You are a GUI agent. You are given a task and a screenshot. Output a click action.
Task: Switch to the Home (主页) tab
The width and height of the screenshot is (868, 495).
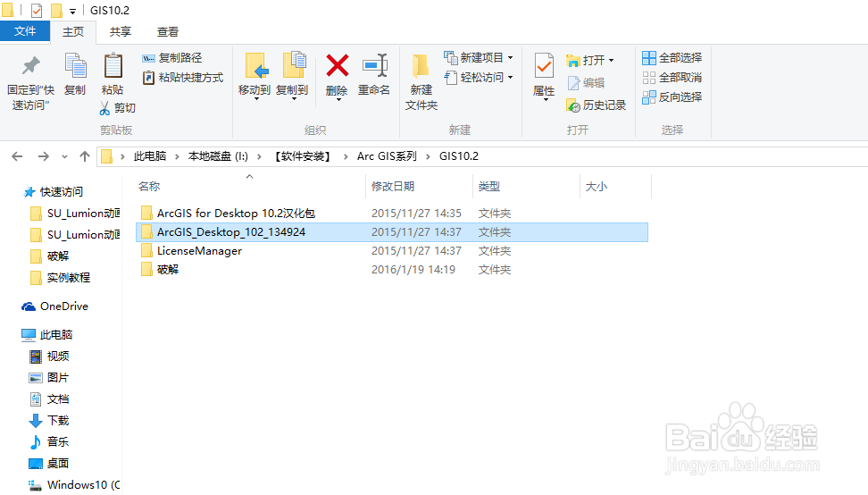point(73,32)
